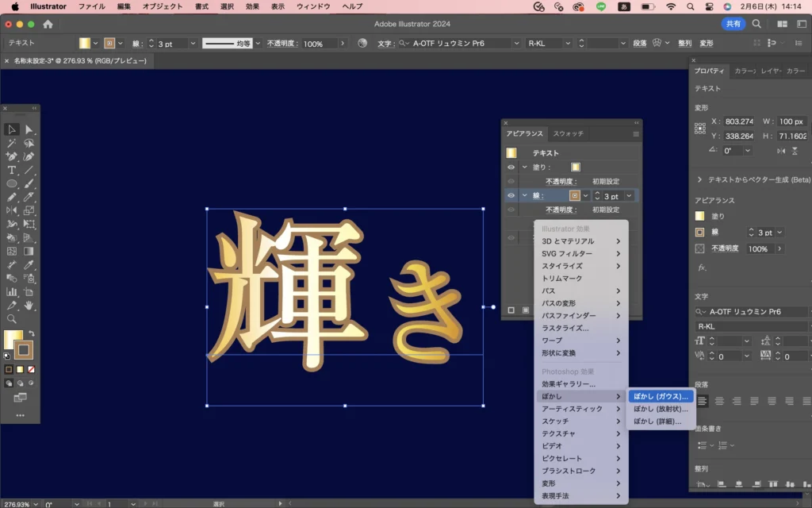Click the W width input field

[x=791, y=121]
